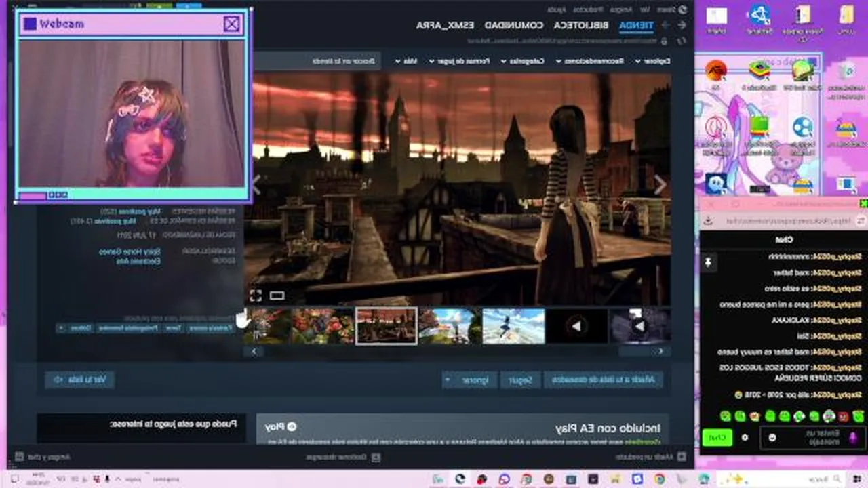Play the black video thumbnail
This screenshot has width=868, height=488.
click(x=577, y=326)
